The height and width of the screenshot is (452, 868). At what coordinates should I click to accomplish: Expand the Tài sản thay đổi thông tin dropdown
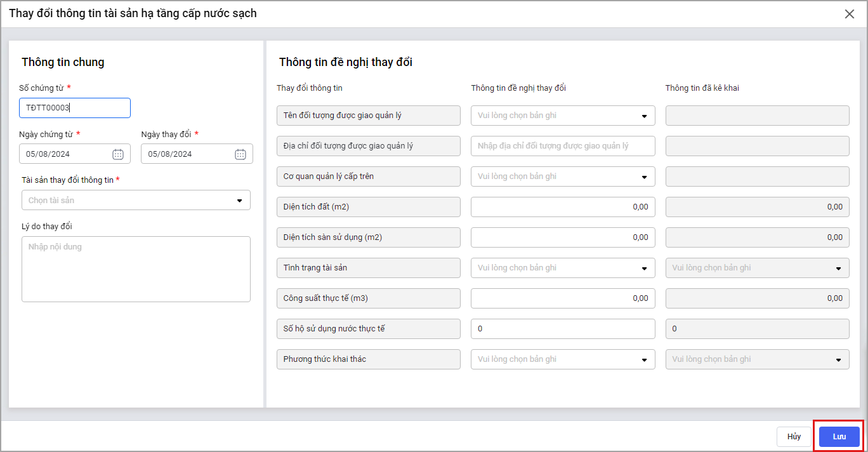239,201
